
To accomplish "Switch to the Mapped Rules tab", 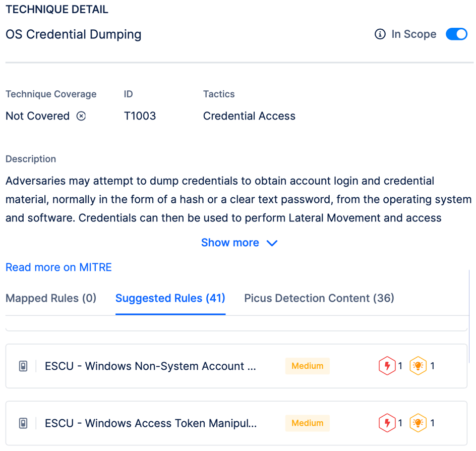I will pos(50,298).
